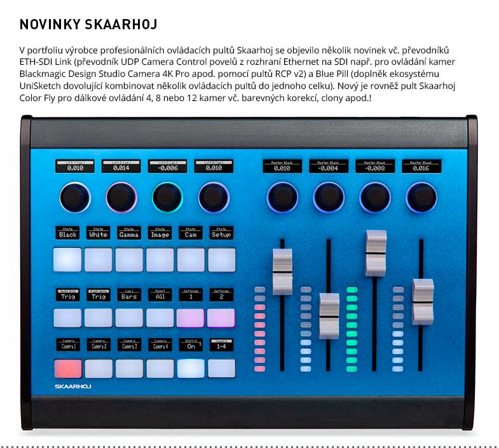Click the knob with the pink-purple ring
This screenshot has width=499, height=448.
coord(121,198)
